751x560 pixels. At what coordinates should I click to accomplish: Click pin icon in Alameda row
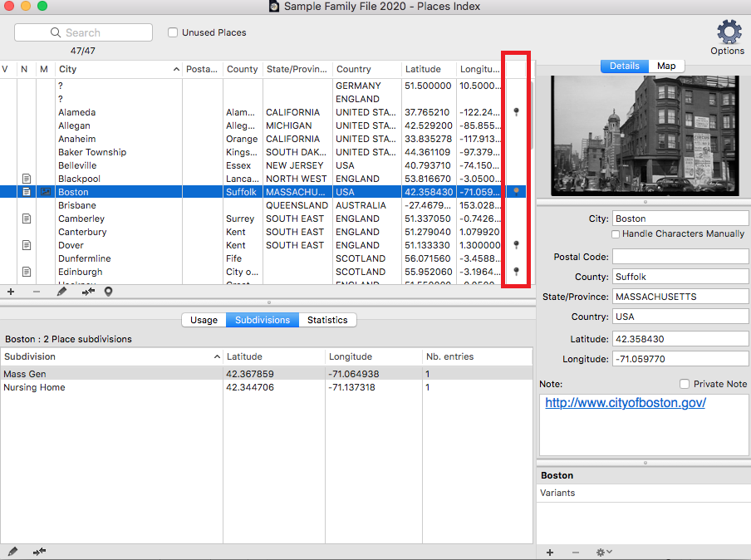point(516,112)
